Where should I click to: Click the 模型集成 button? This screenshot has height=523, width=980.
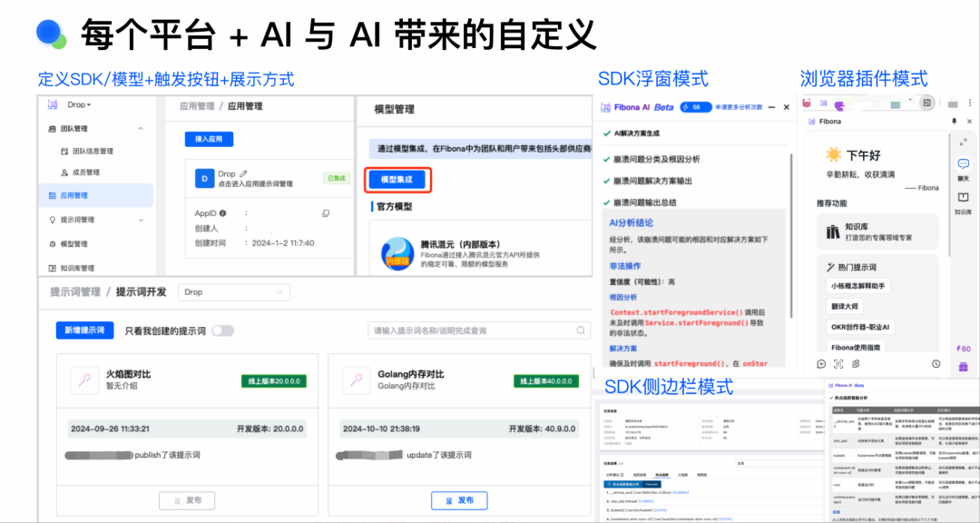(397, 180)
